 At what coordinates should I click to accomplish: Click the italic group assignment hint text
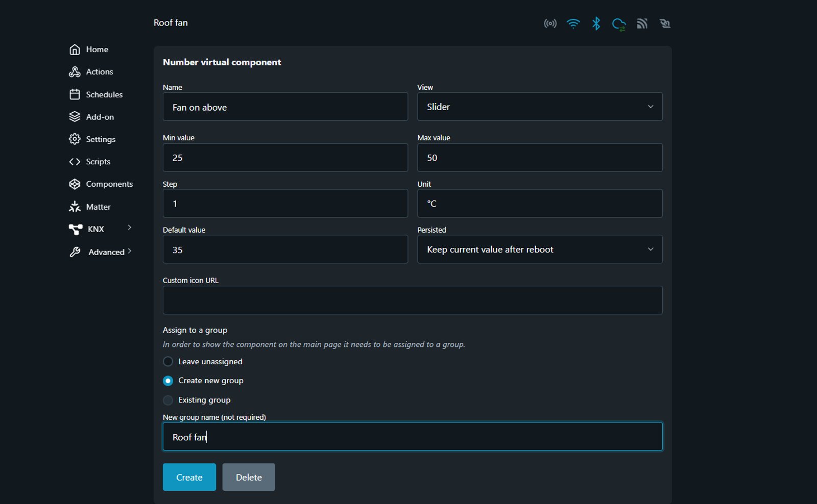314,344
